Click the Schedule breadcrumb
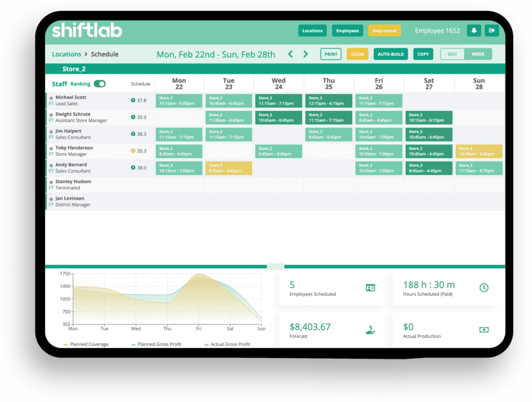Screen dimensions: 532x402 tap(104, 54)
